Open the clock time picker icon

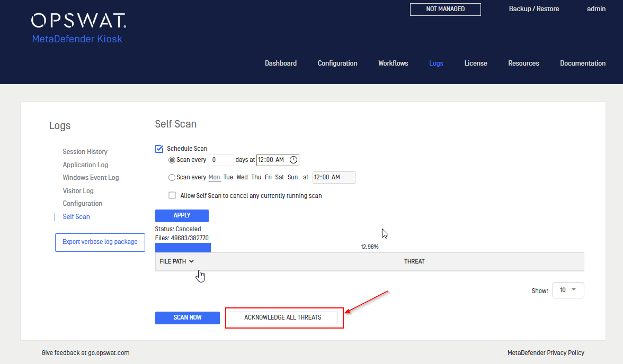click(293, 160)
